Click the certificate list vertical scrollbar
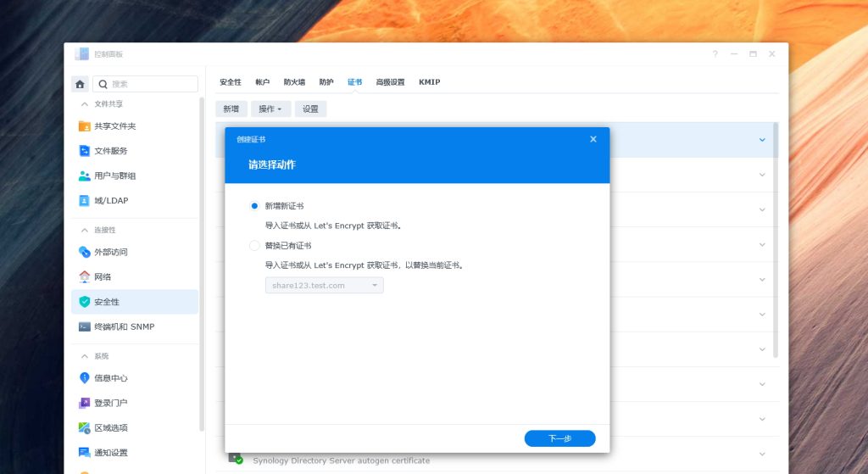868x474 pixels. coord(776,240)
